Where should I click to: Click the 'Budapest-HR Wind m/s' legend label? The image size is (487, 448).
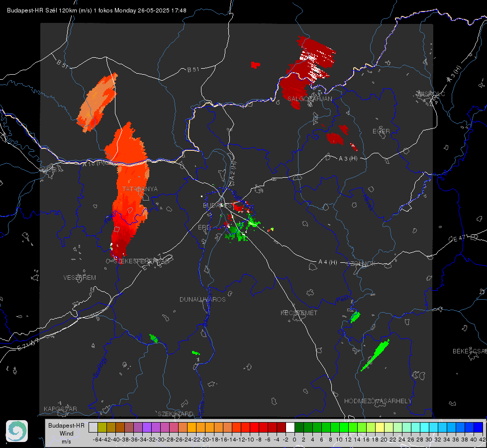tap(66, 434)
